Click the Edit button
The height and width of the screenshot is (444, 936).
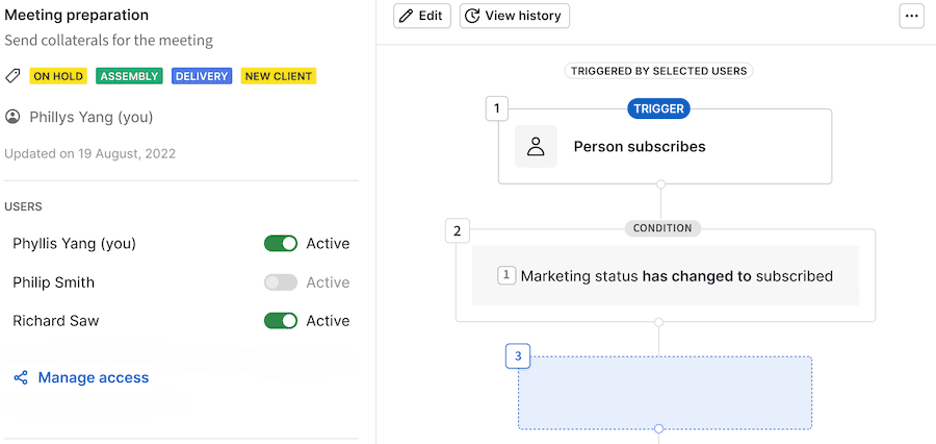point(422,16)
